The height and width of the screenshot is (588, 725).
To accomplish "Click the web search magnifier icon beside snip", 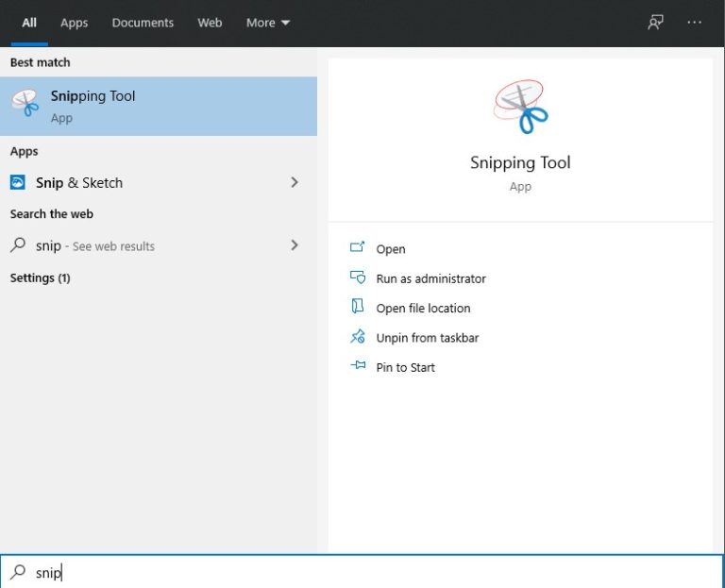I will coord(18,245).
